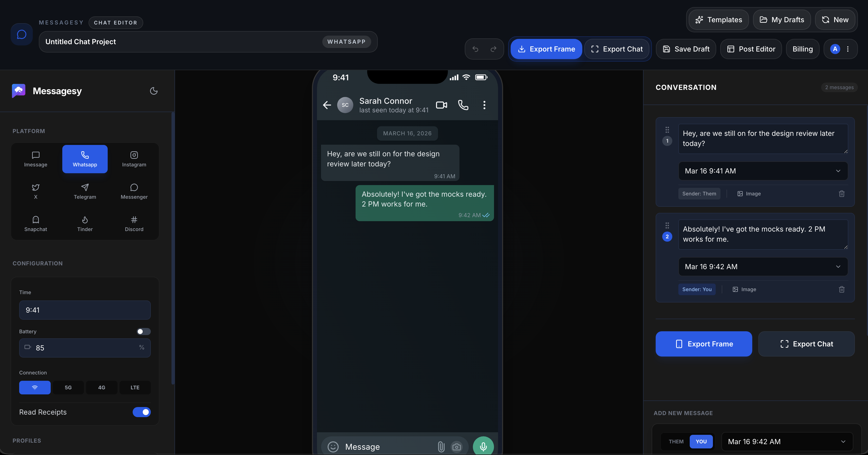Screen dimensions: 868x455
Task: Open My Drafts
Action: (x=782, y=20)
